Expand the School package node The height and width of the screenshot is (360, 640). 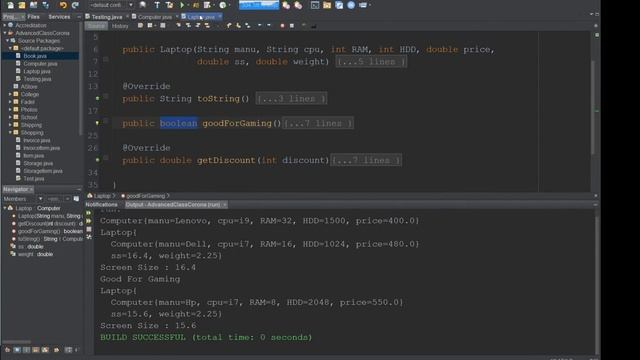click(10, 117)
